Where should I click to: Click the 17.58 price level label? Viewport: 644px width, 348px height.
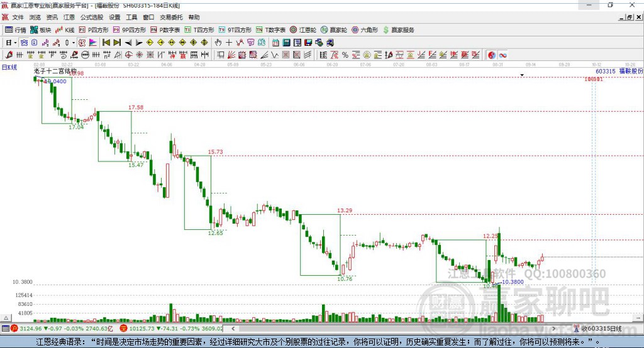coord(136,107)
